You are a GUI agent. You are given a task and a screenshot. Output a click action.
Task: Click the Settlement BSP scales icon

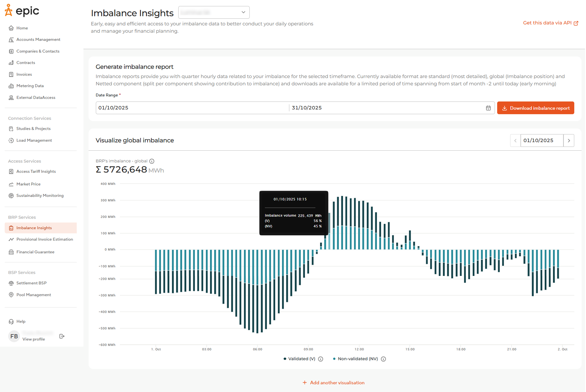[11, 283]
